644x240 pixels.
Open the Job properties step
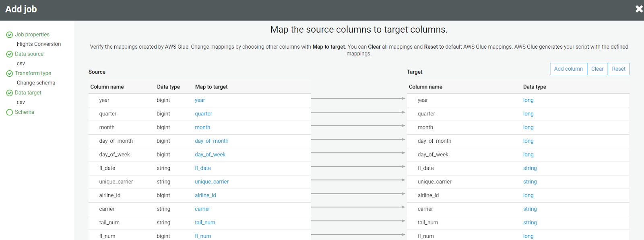pyautogui.click(x=32, y=35)
